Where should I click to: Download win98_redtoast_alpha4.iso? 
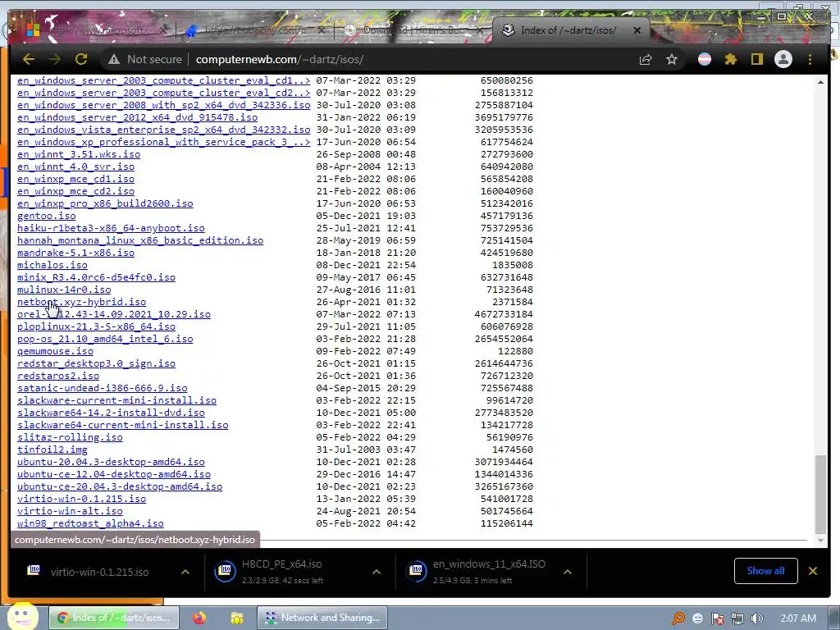[x=90, y=524]
